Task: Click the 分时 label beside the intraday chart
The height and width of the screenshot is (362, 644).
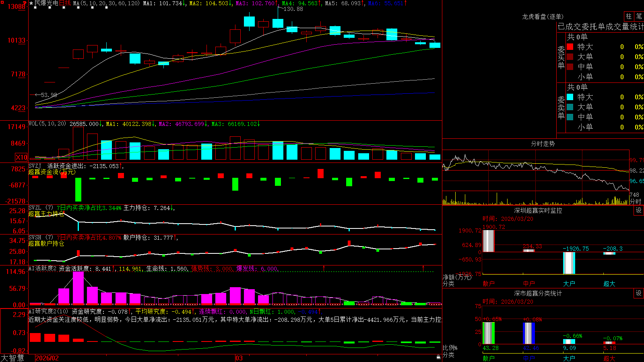Action: (x=636, y=202)
